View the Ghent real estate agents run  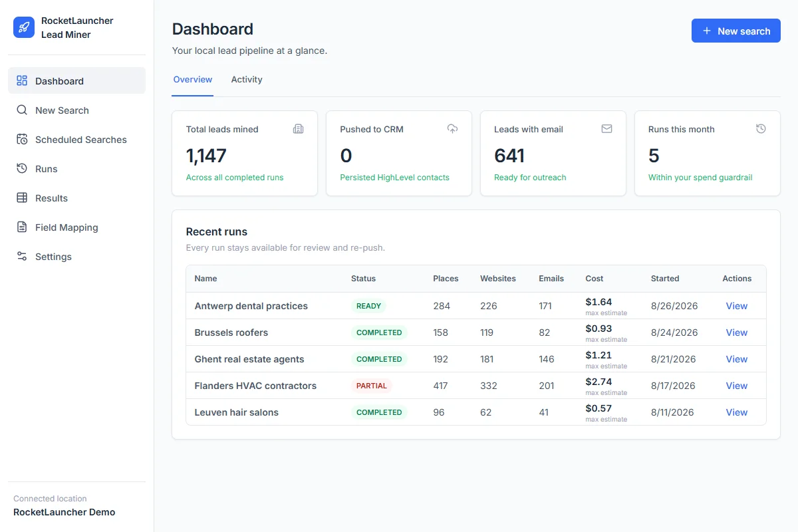pyautogui.click(x=736, y=359)
